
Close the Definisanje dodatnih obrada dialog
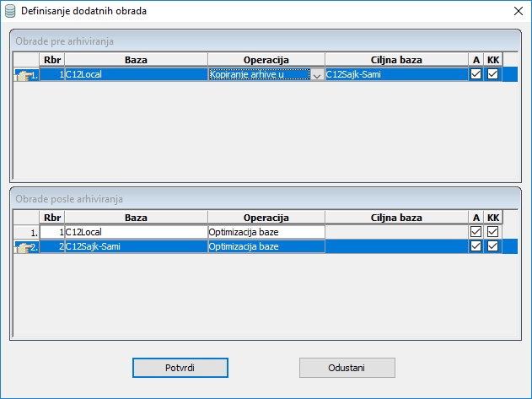tap(517, 11)
